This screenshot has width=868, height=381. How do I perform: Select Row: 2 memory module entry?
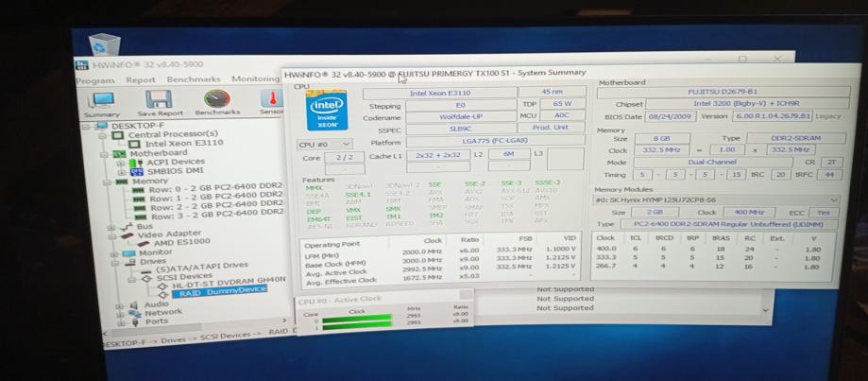coord(217,205)
